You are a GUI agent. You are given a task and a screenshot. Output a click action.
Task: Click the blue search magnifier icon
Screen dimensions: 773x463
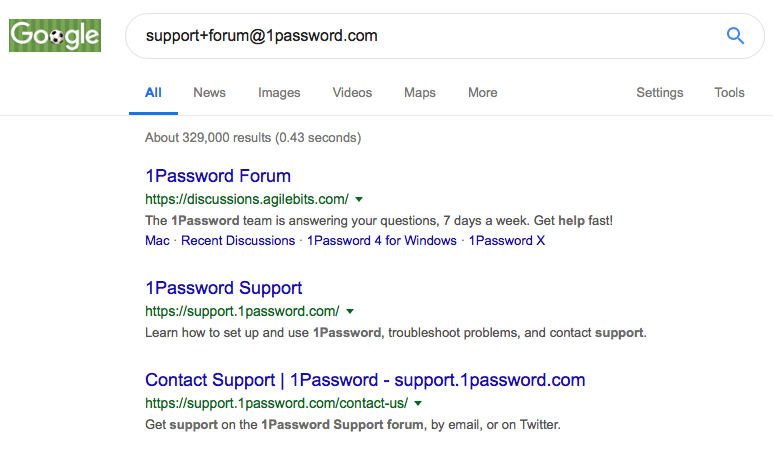pyautogui.click(x=735, y=36)
